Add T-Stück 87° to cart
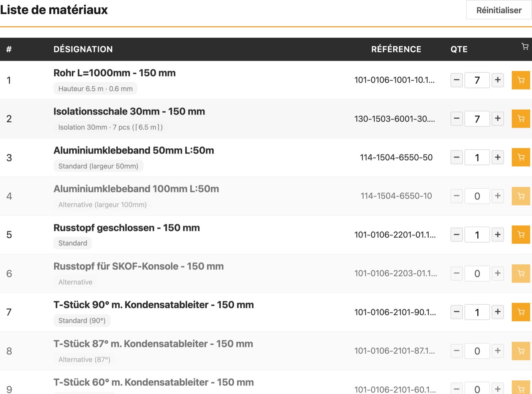Screen dimensions: 532x394 point(521,351)
